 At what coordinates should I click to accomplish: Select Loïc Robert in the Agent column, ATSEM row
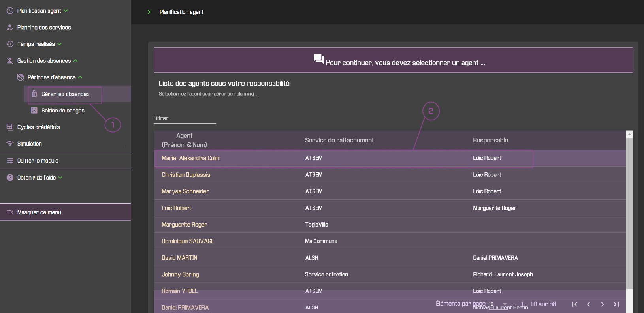(x=176, y=208)
